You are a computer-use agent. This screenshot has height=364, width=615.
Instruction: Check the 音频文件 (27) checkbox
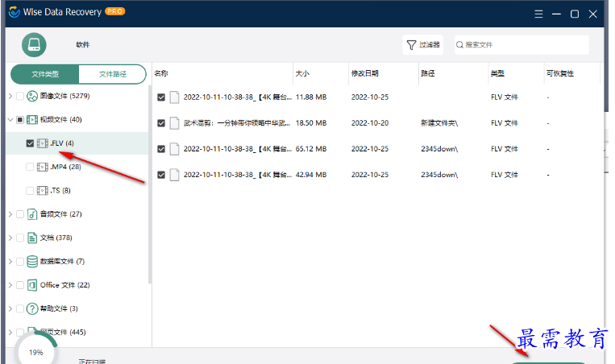20,214
